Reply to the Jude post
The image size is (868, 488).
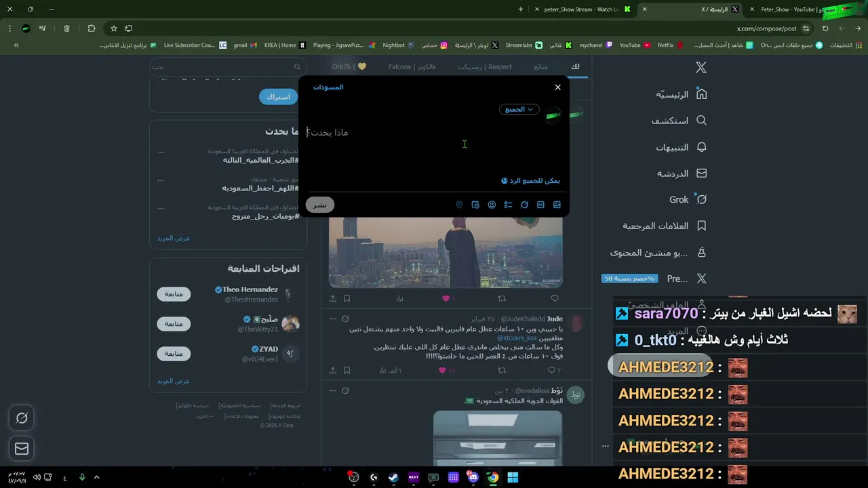click(552, 371)
